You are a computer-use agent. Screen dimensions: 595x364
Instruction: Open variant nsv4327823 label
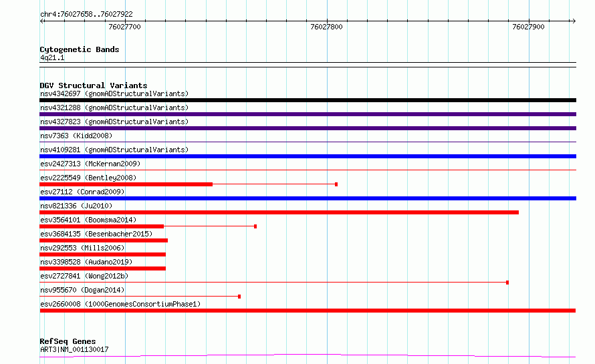pyautogui.click(x=114, y=122)
